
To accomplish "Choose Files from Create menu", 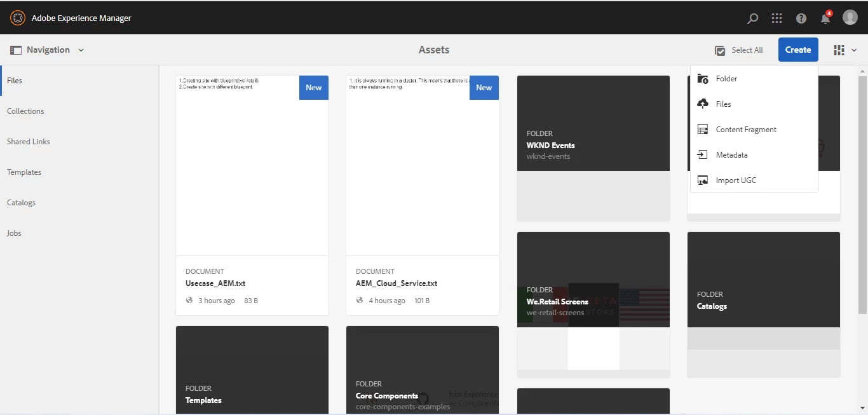I will pos(754,104).
